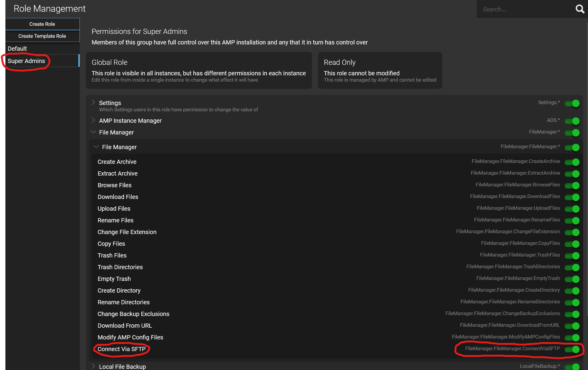The width and height of the screenshot is (588, 370).
Task: Toggle the Download Files permission
Action: coord(572,197)
